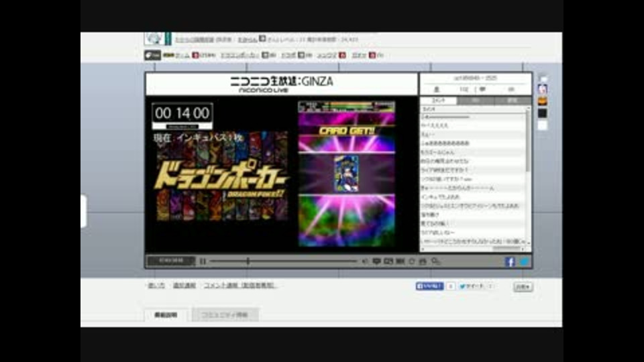Share broadcast via Facebook icon in player
The height and width of the screenshot is (362, 644).
coord(510,261)
